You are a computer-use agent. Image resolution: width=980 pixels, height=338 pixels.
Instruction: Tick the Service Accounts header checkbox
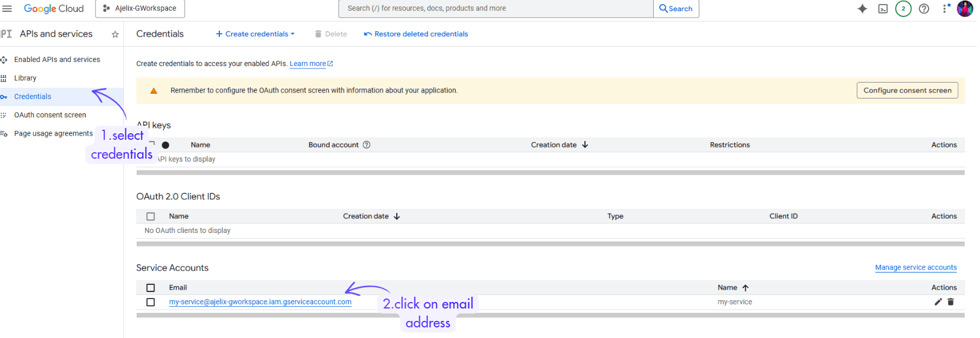pos(151,288)
